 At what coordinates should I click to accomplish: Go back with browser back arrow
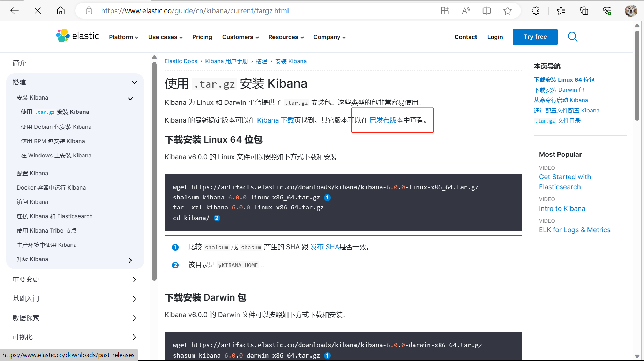[15, 11]
